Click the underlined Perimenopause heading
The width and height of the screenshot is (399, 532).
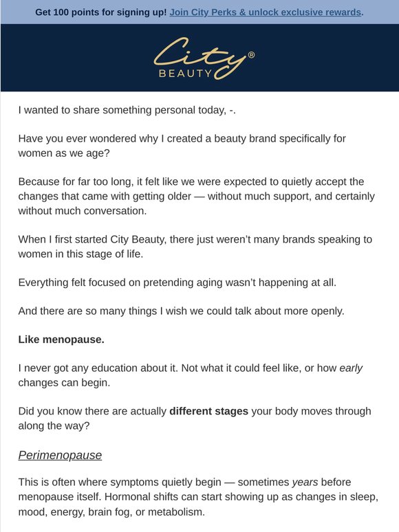pyautogui.click(x=60, y=455)
